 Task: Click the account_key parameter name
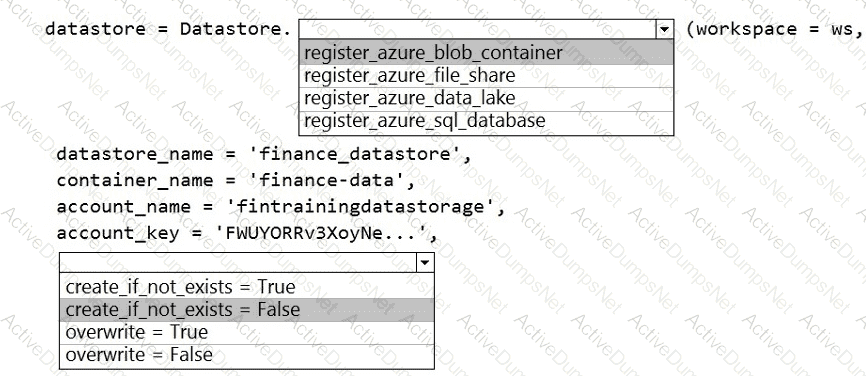[118, 234]
